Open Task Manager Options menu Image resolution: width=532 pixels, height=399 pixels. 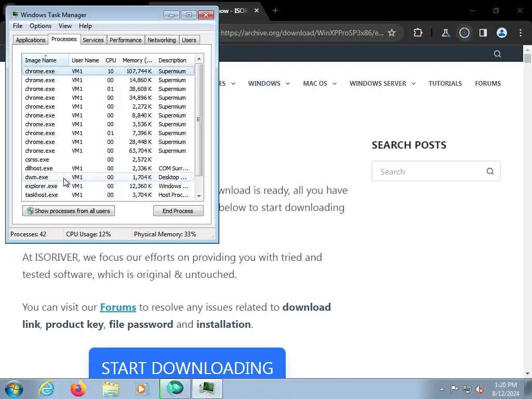point(41,26)
